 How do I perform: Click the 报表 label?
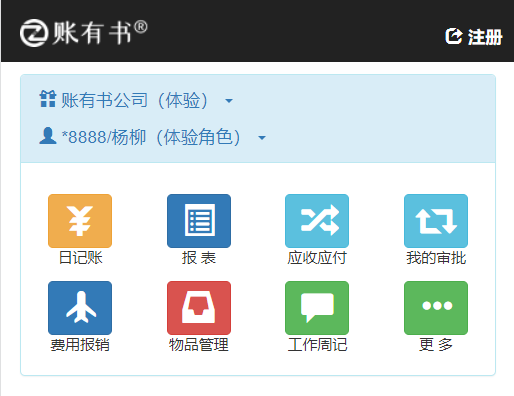click(199, 258)
